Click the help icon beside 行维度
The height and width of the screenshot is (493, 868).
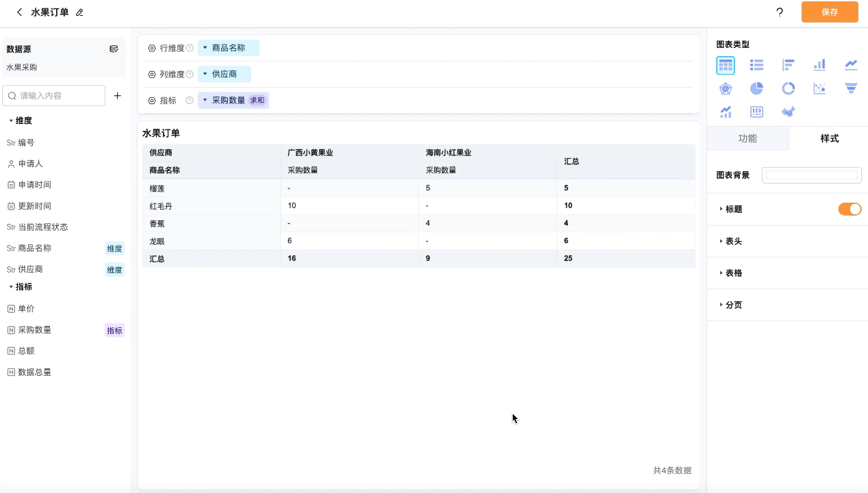[190, 48]
